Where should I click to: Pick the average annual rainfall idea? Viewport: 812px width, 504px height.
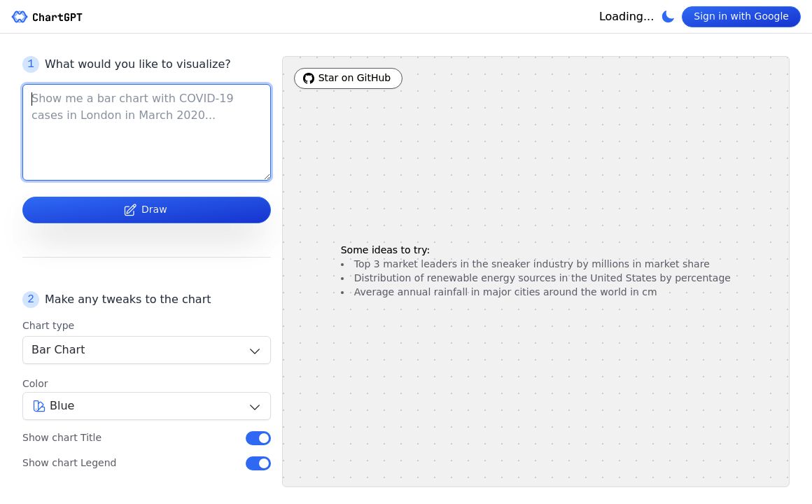point(505,292)
